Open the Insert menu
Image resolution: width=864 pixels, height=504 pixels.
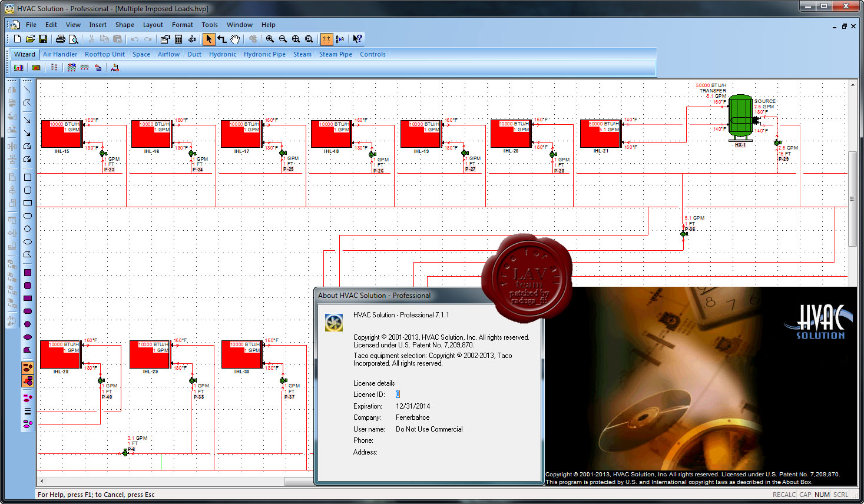98,25
